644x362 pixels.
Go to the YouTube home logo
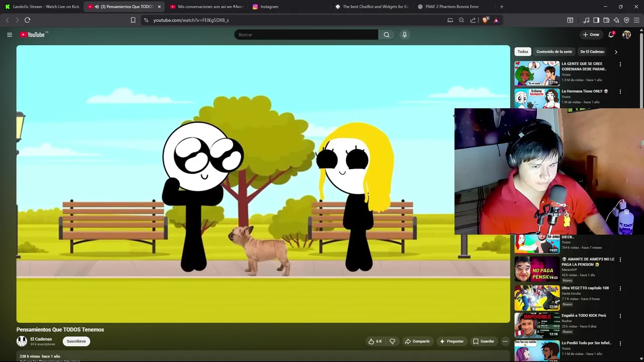click(x=33, y=35)
